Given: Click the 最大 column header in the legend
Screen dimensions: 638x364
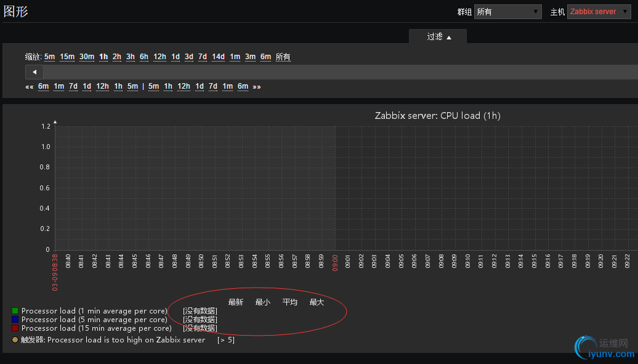Looking at the screenshot, I should pos(317,302).
